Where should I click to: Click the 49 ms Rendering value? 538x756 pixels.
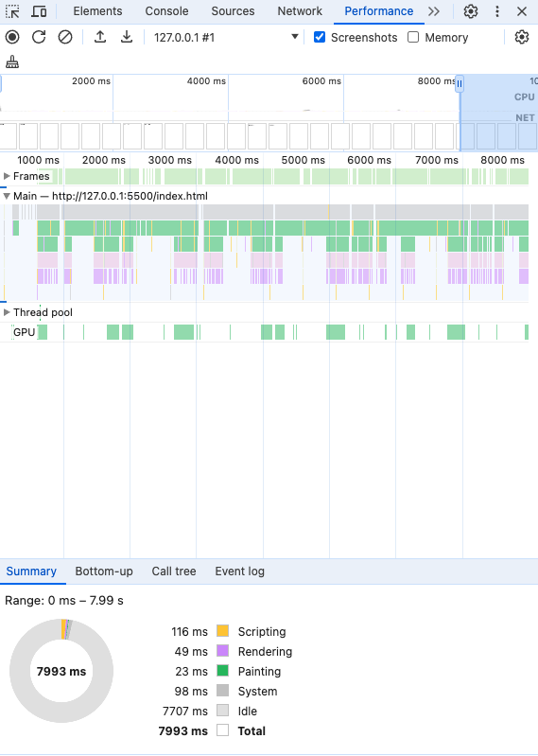click(x=191, y=651)
